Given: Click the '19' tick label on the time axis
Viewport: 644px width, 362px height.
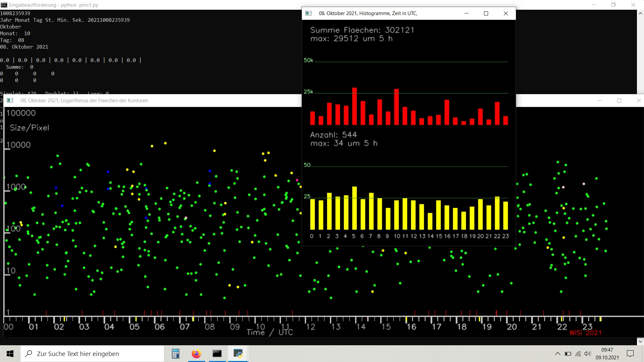Looking at the screenshot, I should [x=487, y=327].
